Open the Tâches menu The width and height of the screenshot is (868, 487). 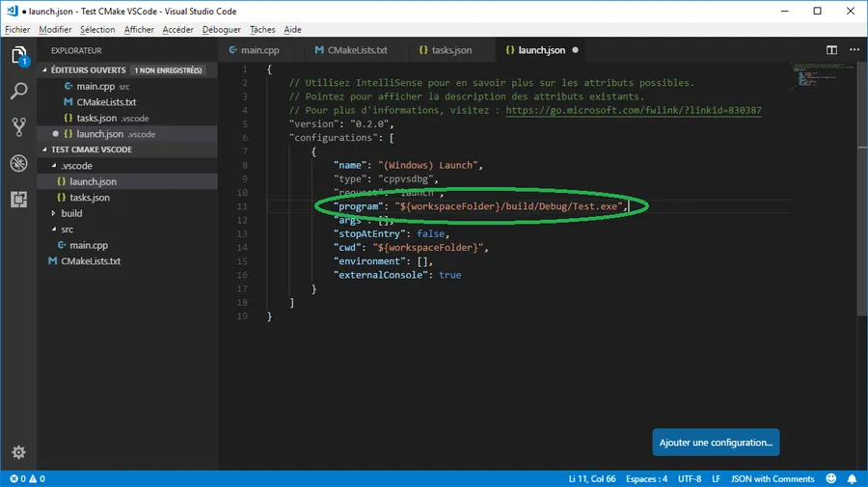262,29
